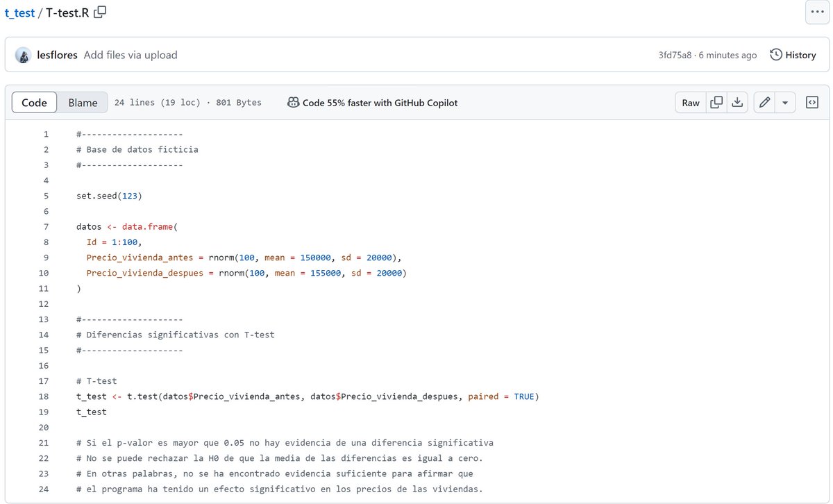Select line number 18
The image size is (833, 504).
pos(44,396)
